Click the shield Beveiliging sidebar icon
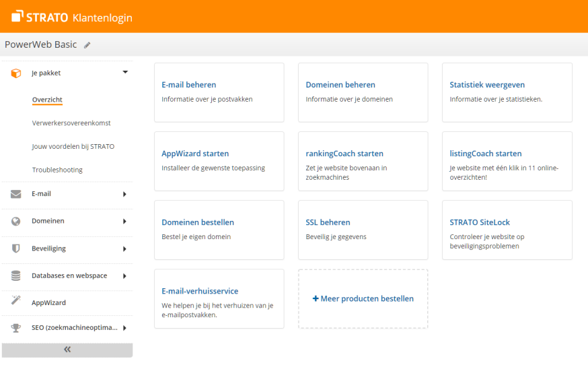 click(x=15, y=248)
